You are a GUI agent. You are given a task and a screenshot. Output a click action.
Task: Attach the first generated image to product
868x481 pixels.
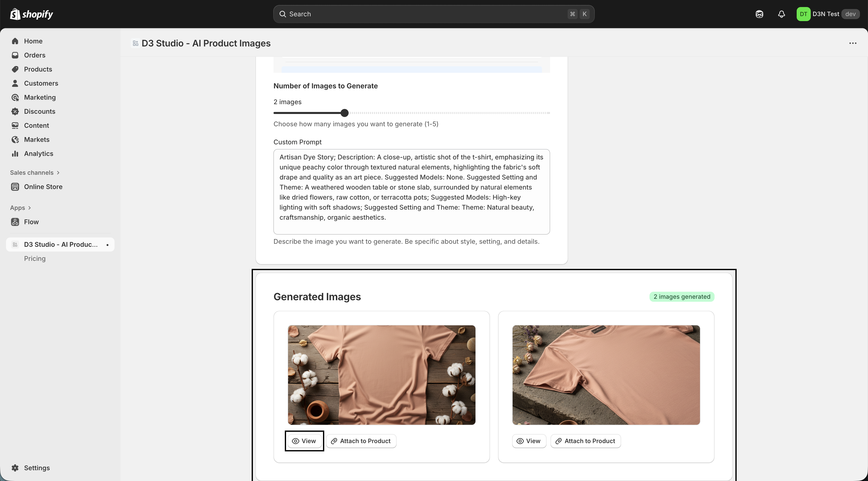click(x=361, y=441)
